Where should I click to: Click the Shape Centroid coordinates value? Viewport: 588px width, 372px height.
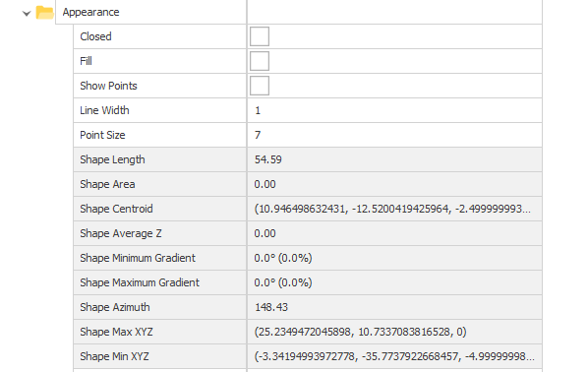click(392, 209)
